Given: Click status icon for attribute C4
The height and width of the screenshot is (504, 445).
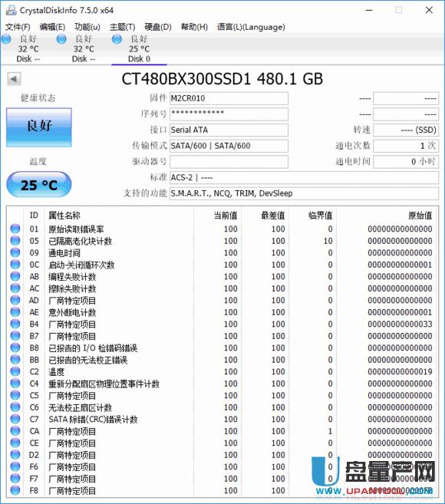Looking at the screenshot, I should [15, 383].
